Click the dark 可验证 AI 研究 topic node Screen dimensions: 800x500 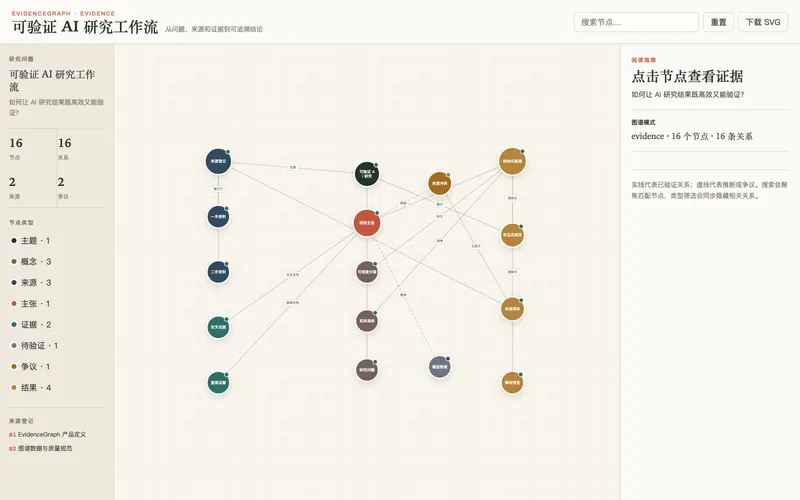tap(366, 173)
